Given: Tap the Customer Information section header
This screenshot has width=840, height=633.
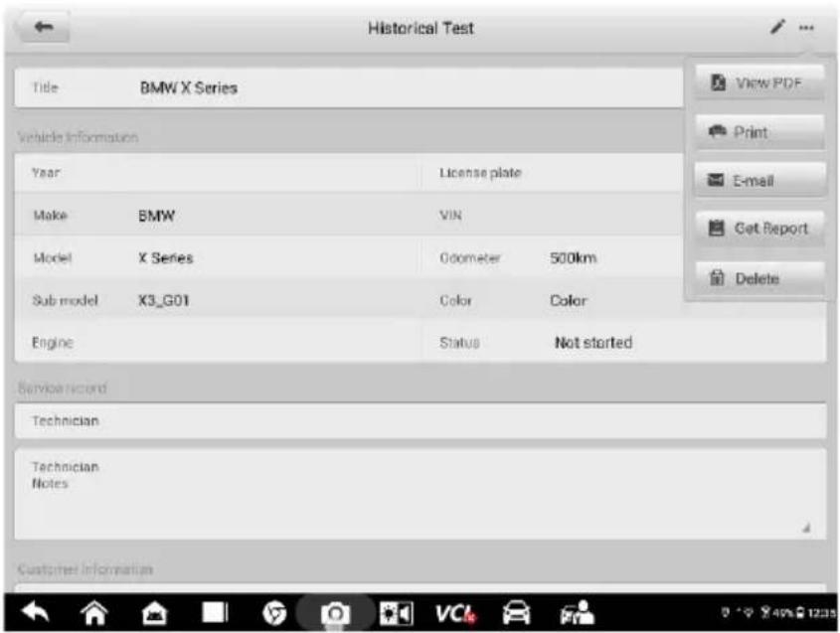Looking at the screenshot, I should click(x=85, y=568).
